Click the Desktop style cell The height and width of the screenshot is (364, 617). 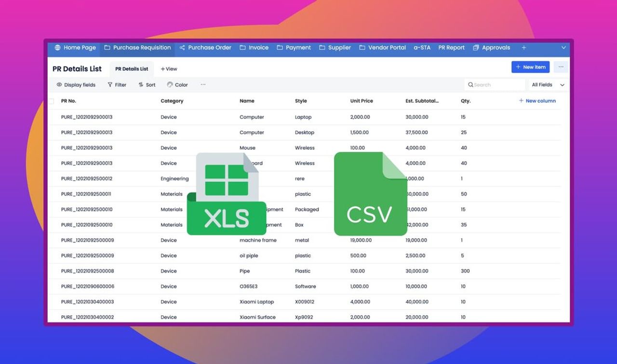305,133
